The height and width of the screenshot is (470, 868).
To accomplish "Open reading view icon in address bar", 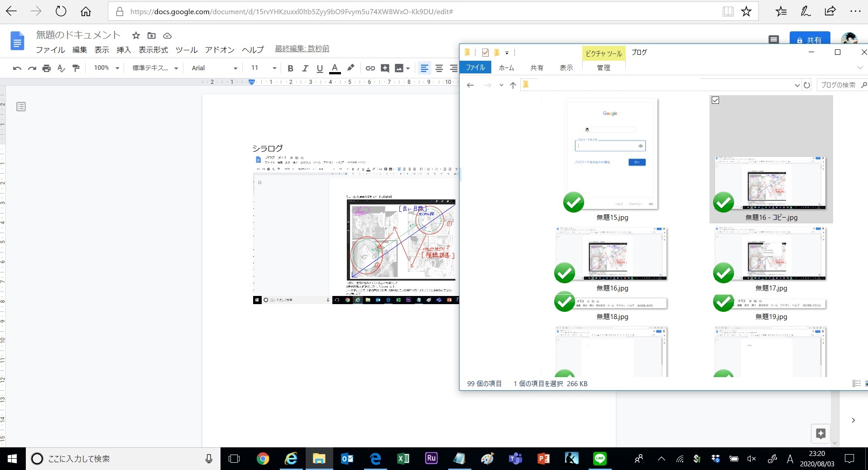I will [728, 11].
